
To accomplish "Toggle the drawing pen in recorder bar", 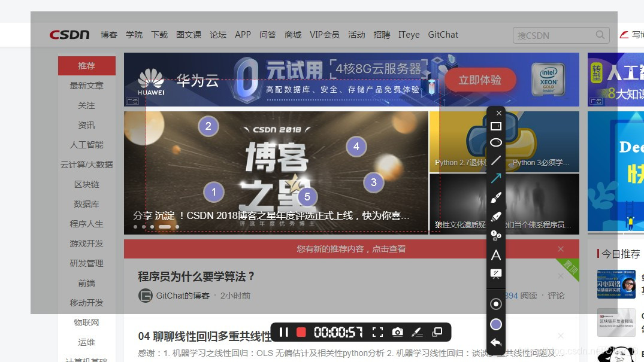I will (417, 332).
